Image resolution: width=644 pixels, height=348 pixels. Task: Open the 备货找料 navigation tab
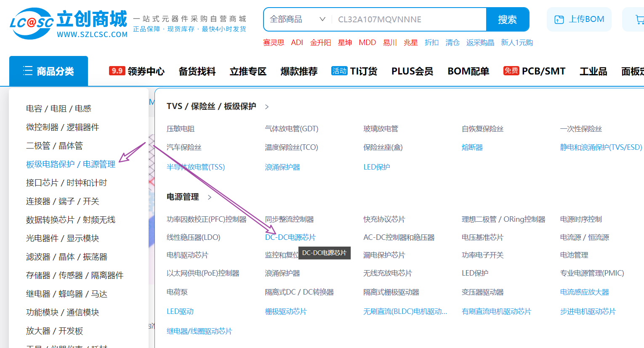[x=197, y=71]
